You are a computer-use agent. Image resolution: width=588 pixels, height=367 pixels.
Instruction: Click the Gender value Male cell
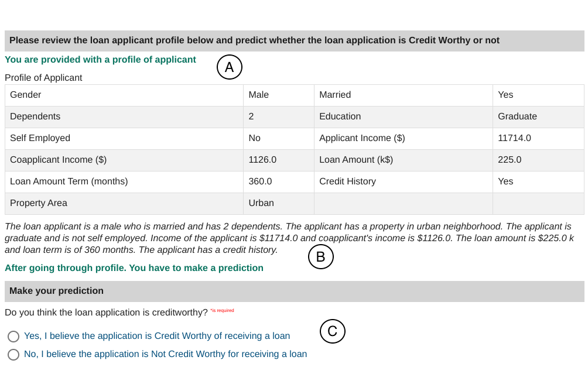click(x=259, y=95)
